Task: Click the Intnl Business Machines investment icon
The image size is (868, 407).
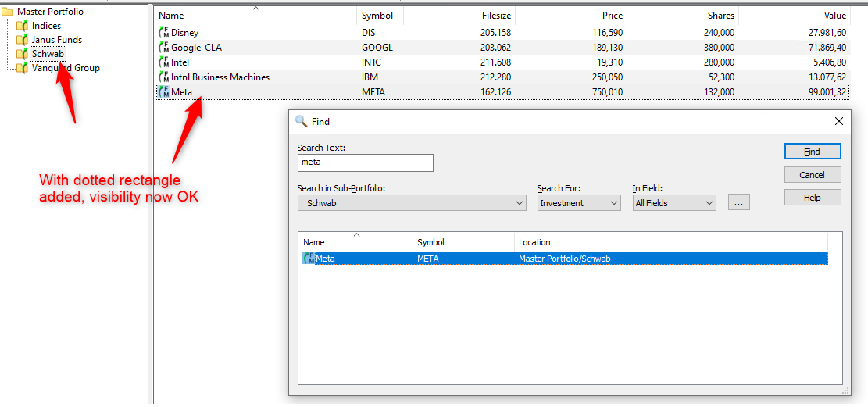Action: coord(164,77)
